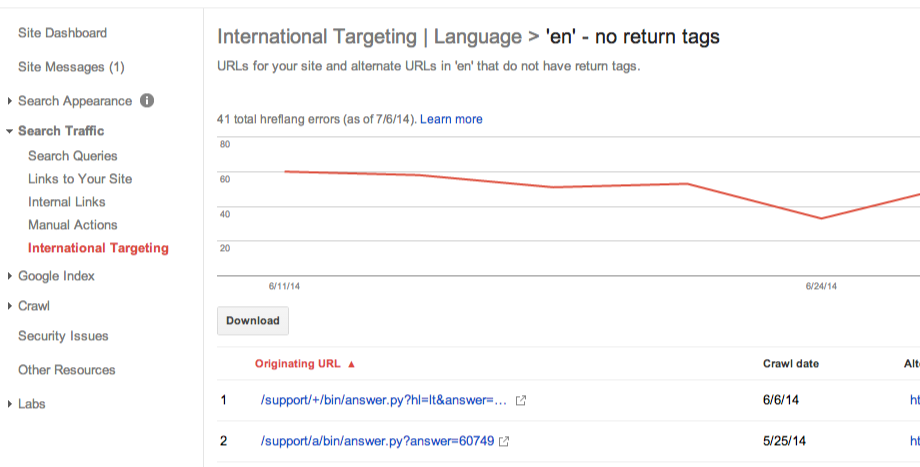Open Internal Links report

click(x=67, y=202)
